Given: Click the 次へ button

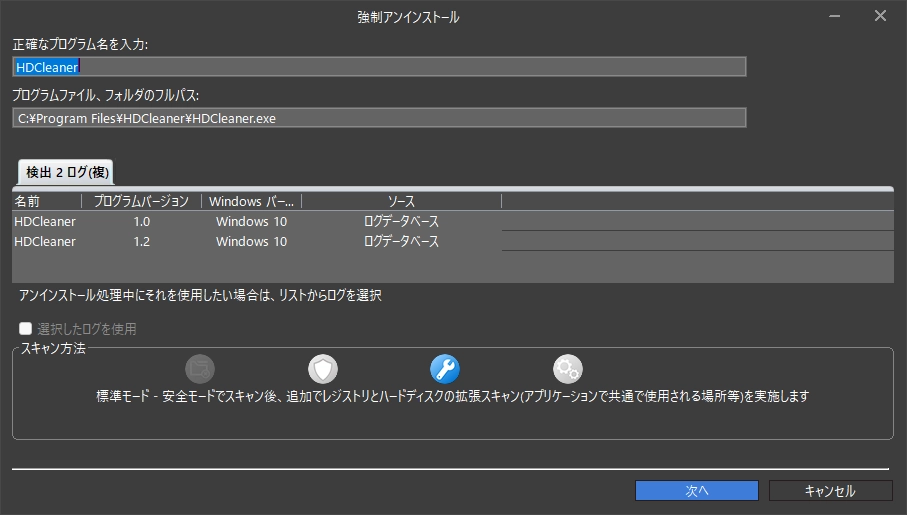Looking at the screenshot, I should 696,491.
